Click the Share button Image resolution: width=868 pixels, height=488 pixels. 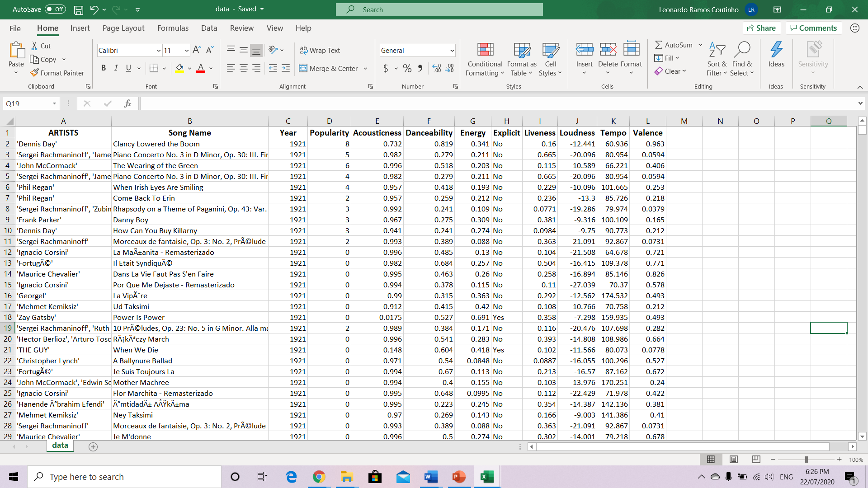(x=761, y=28)
